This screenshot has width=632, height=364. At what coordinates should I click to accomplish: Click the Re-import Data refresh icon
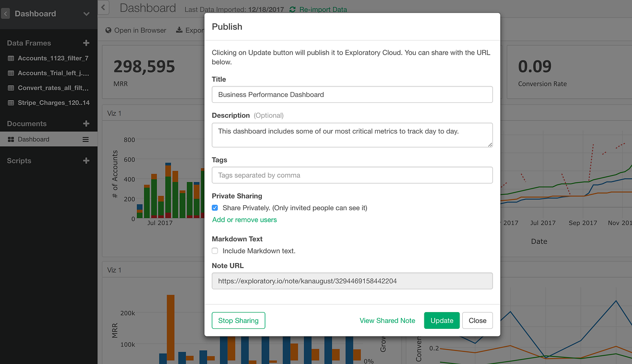(293, 9)
